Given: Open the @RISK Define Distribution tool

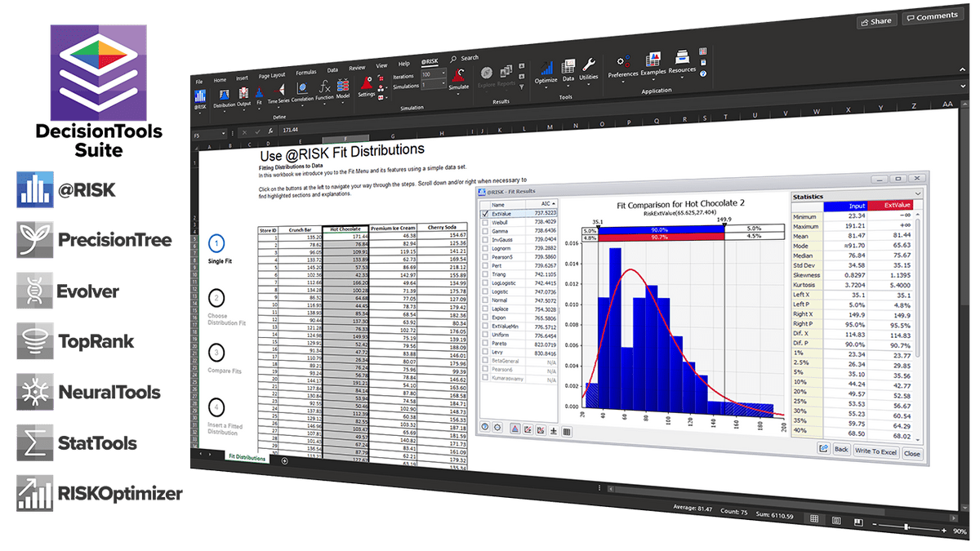Looking at the screenshot, I should [225, 94].
